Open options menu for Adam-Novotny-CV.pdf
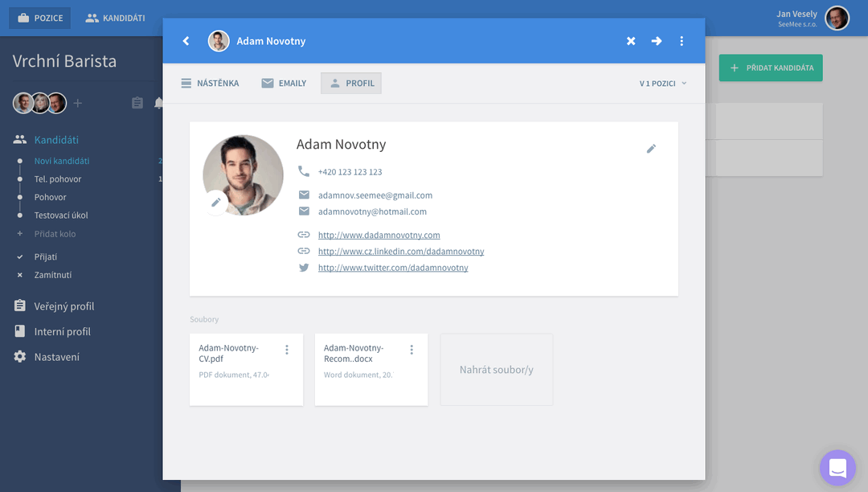868x492 pixels. point(287,349)
